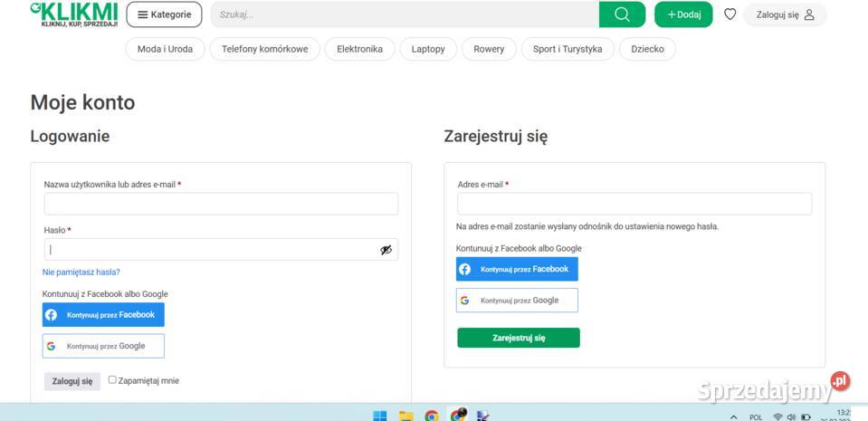The width and height of the screenshot is (868, 421).
Task: Click the registration Adres e-mail field
Action: [634, 204]
